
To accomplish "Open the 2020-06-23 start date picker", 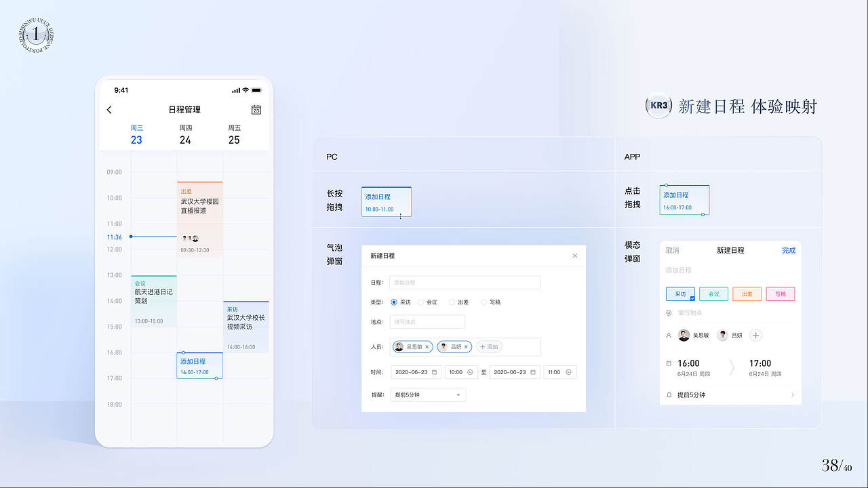I will click(416, 372).
